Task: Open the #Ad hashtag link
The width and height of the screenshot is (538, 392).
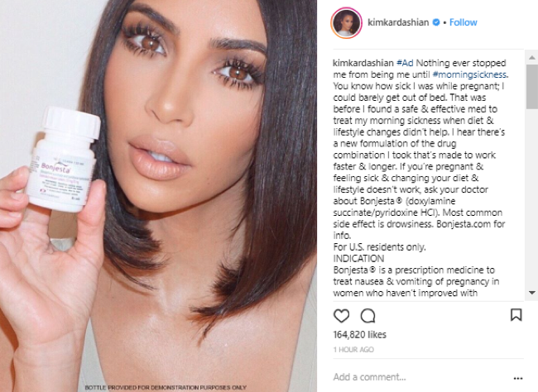Action: 405,63
